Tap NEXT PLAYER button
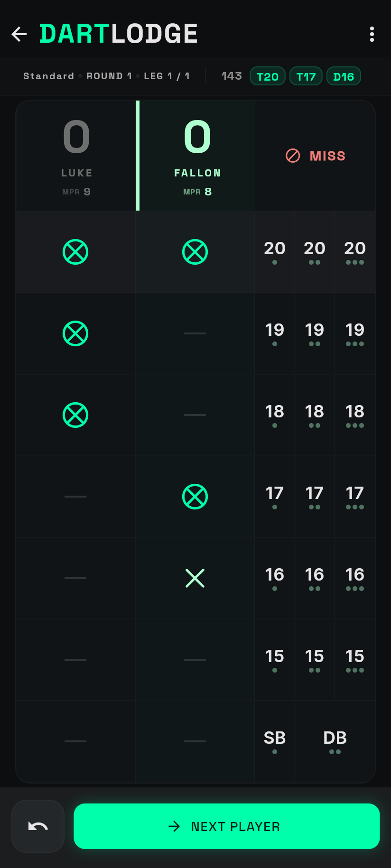 tap(227, 826)
